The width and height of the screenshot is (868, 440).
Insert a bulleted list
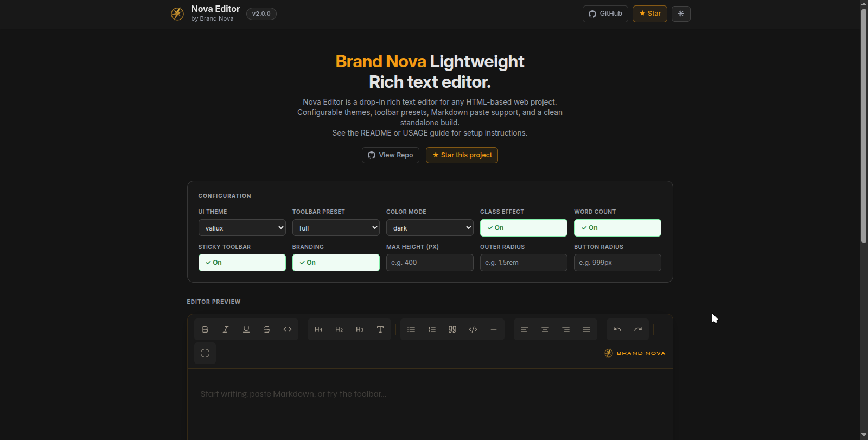pos(411,329)
